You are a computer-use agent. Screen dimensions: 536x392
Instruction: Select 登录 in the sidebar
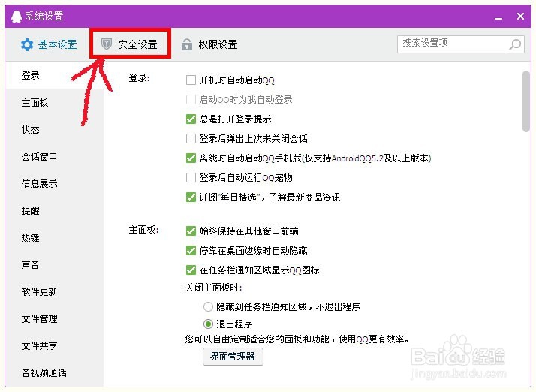(x=54, y=76)
